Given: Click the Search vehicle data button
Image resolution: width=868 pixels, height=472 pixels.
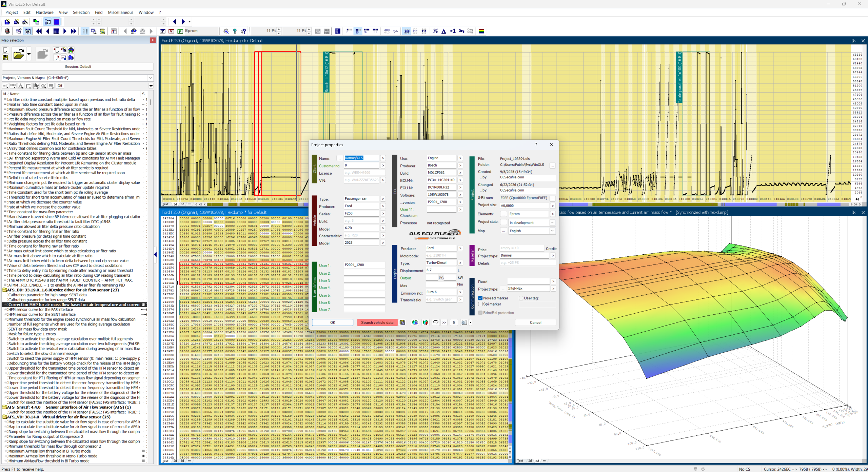Looking at the screenshot, I should 377,322.
